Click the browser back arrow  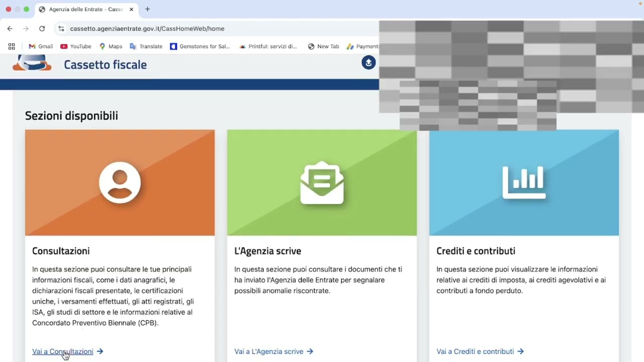pos(10,29)
